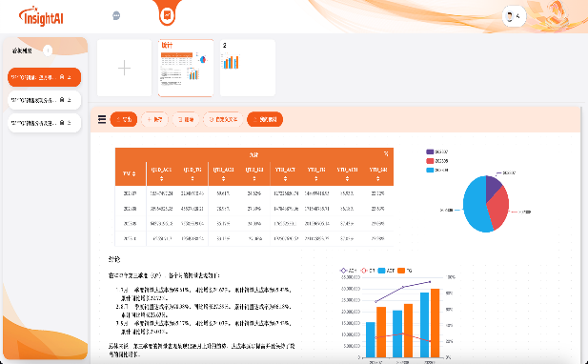Toggle the blue entry in the pie legend
The width and height of the screenshot is (588, 364).
click(x=437, y=170)
